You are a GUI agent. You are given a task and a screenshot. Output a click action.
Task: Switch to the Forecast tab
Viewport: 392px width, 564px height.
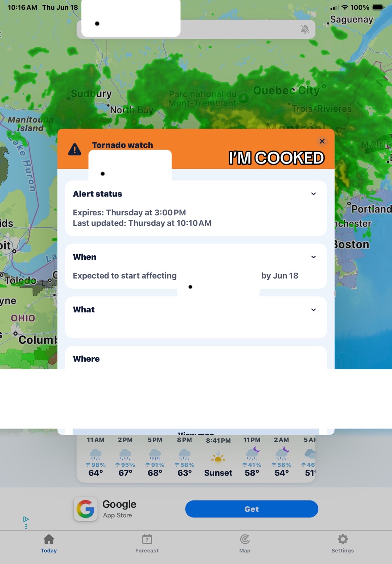147,544
